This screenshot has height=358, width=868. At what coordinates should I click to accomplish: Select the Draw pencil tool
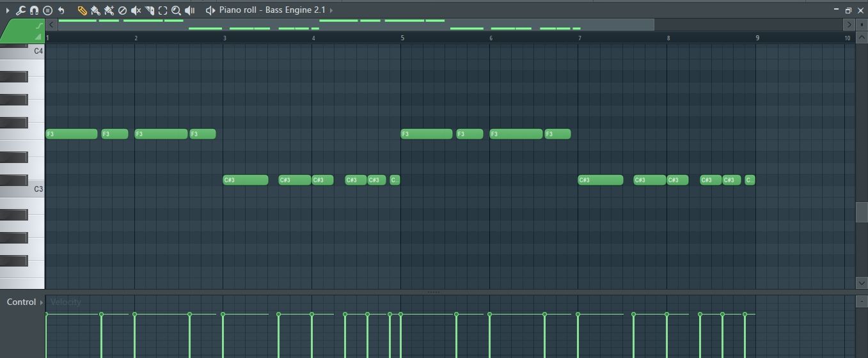pyautogui.click(x=82, y=10)
